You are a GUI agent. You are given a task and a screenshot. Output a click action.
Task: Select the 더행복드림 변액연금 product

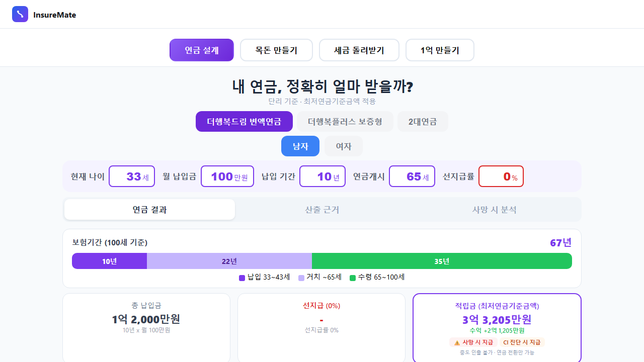point(244,121)
